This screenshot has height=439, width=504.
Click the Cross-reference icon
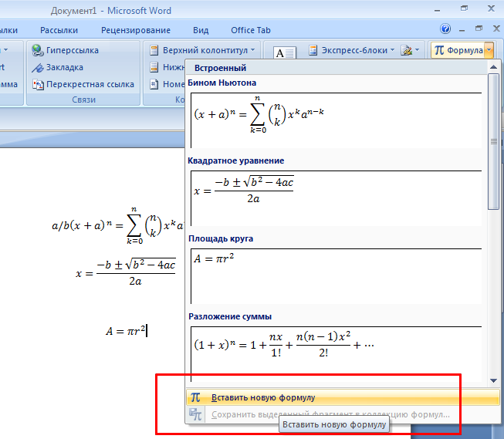(x=38, y=85)
